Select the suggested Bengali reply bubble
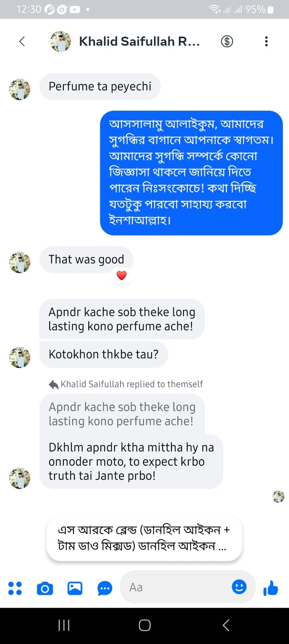 coord(144,538)
